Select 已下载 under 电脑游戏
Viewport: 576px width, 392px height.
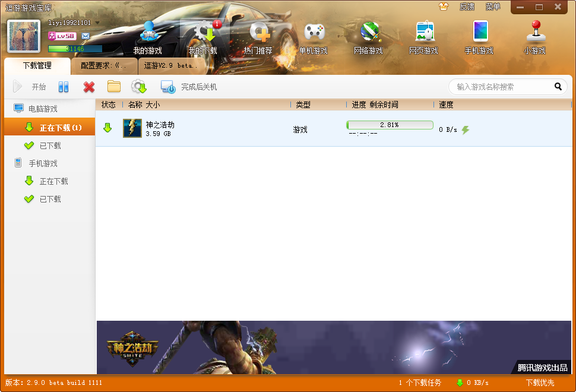pos(50,146)
